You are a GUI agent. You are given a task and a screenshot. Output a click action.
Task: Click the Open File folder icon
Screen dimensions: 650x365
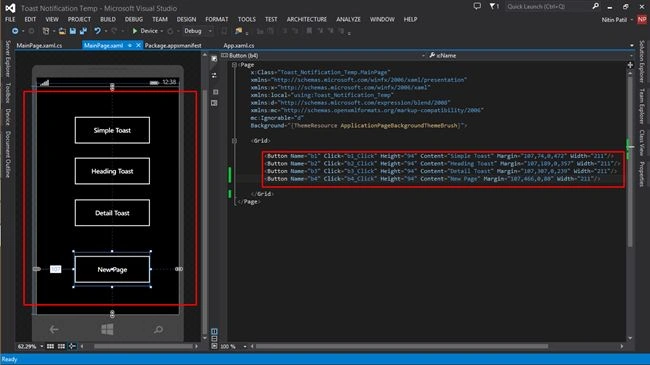point(62,31)
